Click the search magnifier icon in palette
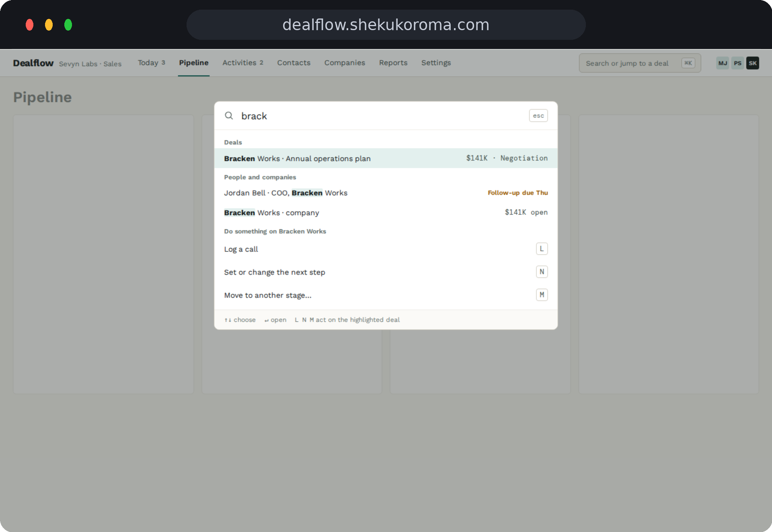 (229, 116)
